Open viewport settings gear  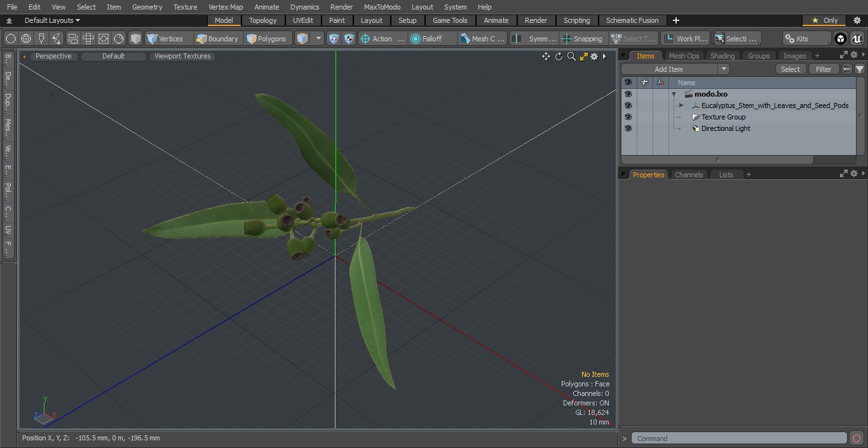click(x=594, y=57)
